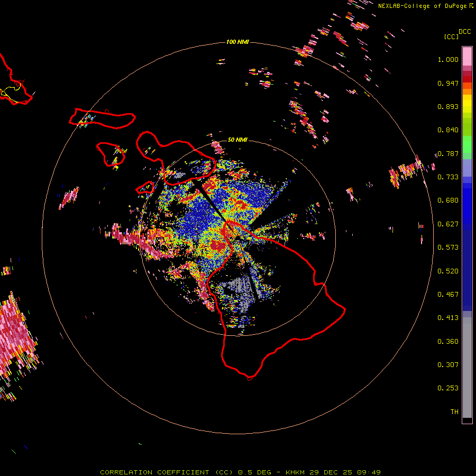Click the 0.840 scale label
476x476 pixels.
click(x=448, y=130)
